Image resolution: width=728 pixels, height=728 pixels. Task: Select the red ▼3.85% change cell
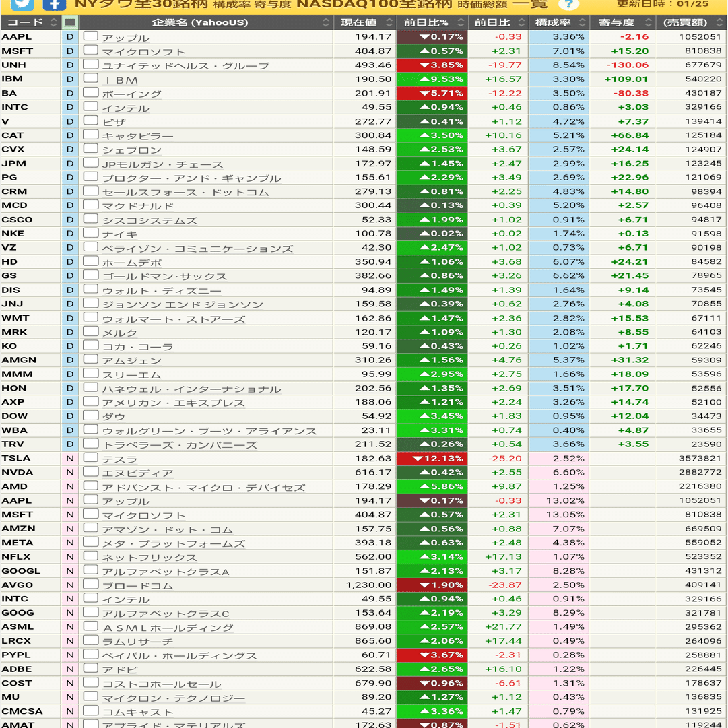432,65
